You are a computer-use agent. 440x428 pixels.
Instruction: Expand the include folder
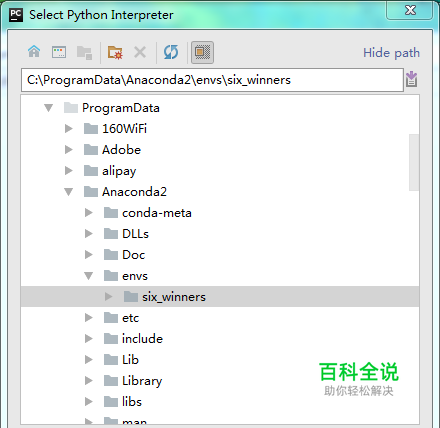point(89,339)
